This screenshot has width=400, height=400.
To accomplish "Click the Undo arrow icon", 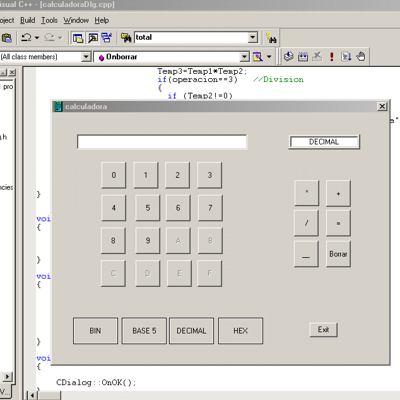I will [x=26, y=37].
